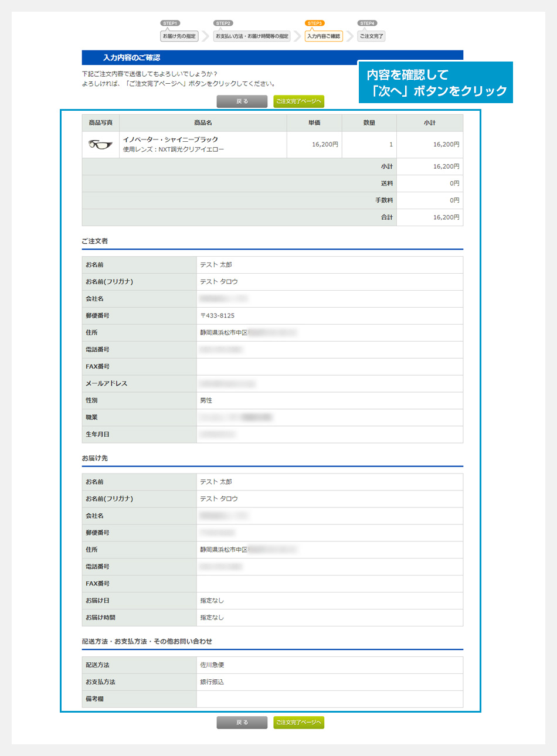Click the 合計 total amount 16,200円

pyautogui.click(x=446, y=217)
